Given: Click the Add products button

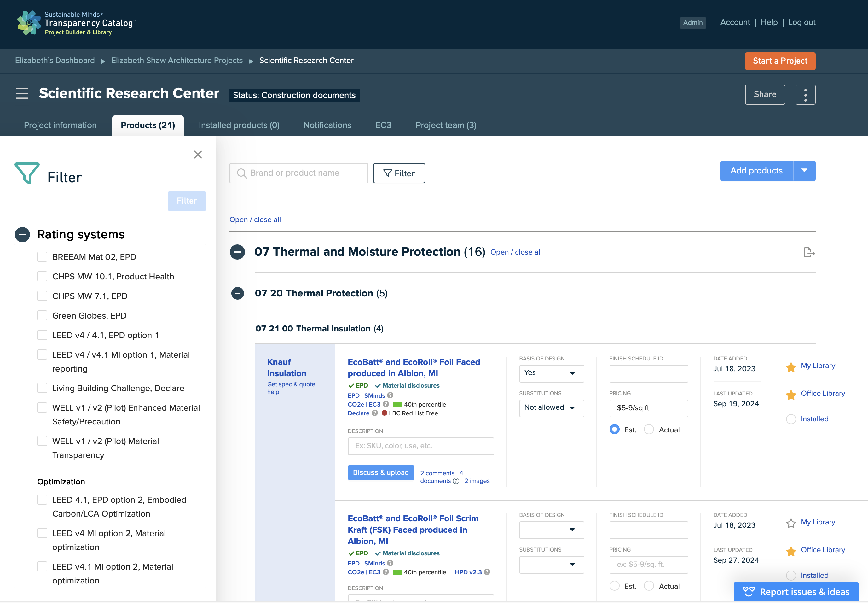Looking at the screenshot, I should (x=756, y=171).
